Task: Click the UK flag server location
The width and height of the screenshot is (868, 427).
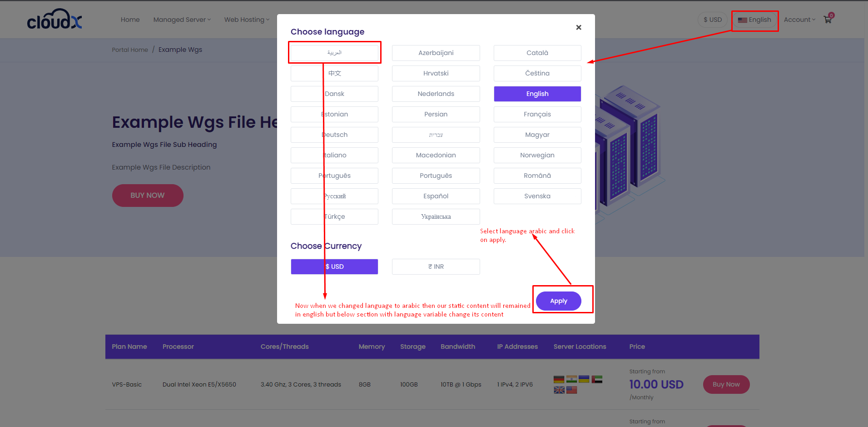Action: 559,390
